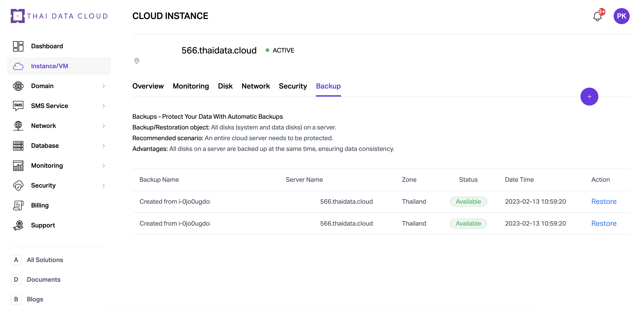Click the first row server name 566.thaidata.cloud
644x309 pixels.
[x=346, y=201]
